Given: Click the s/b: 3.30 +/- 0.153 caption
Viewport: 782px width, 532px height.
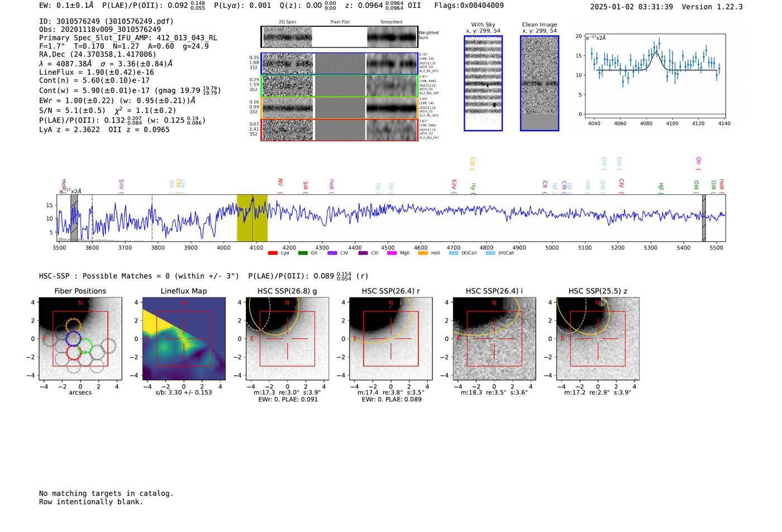Looking at the screenshot, I should tap(184, 392).
